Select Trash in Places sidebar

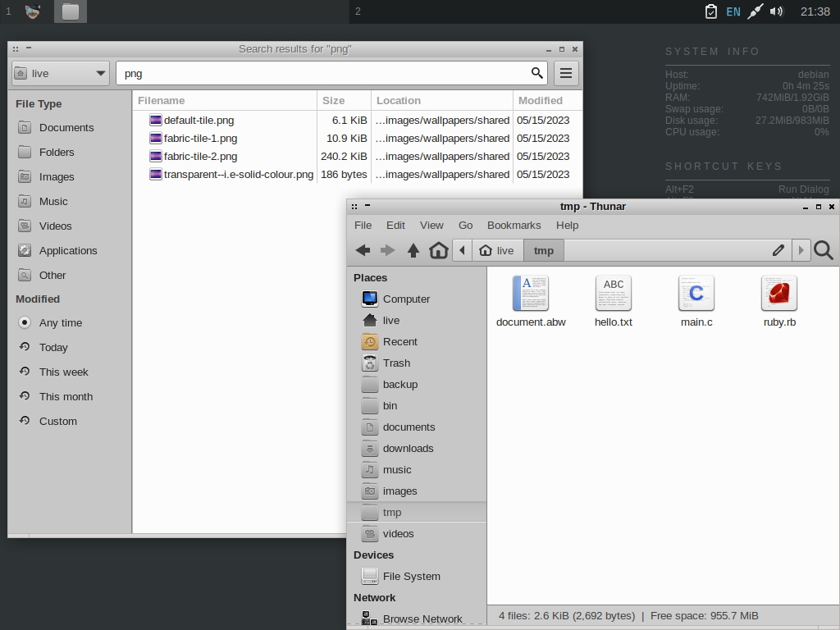(396, 363)
